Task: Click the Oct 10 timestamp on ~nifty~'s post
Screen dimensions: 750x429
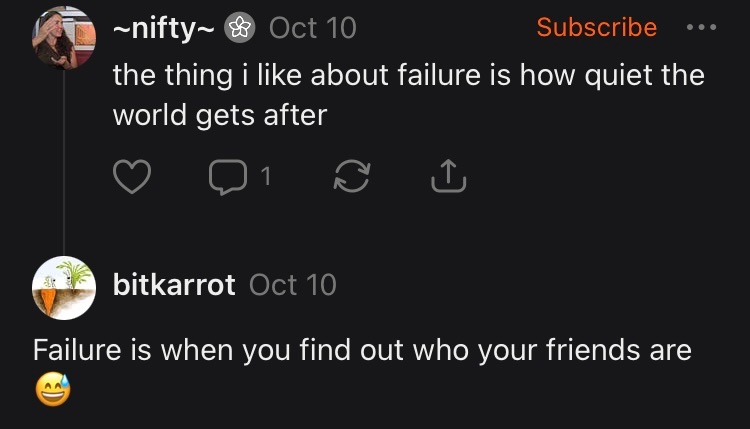Action: click(312, 28)
